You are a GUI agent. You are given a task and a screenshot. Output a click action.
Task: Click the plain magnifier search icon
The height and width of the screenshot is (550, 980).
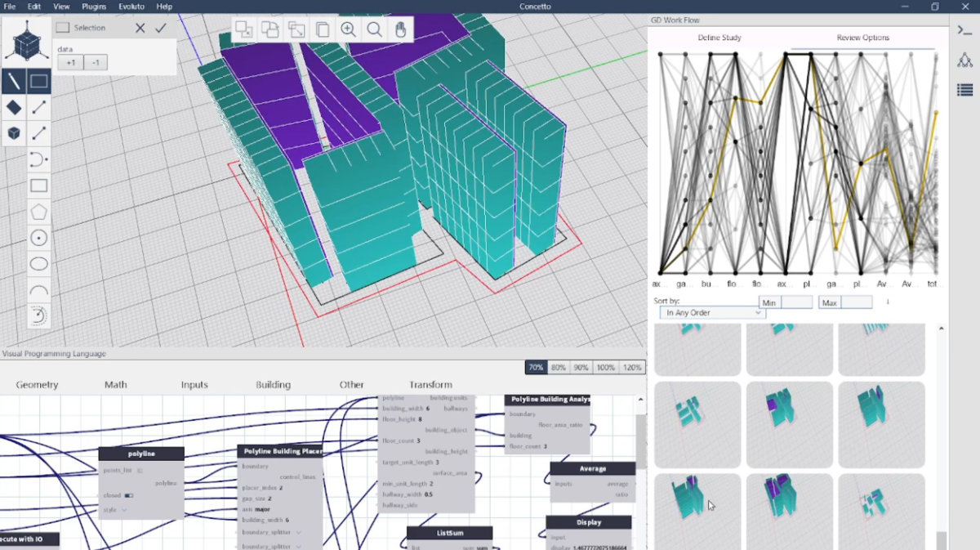pos(374,29)
